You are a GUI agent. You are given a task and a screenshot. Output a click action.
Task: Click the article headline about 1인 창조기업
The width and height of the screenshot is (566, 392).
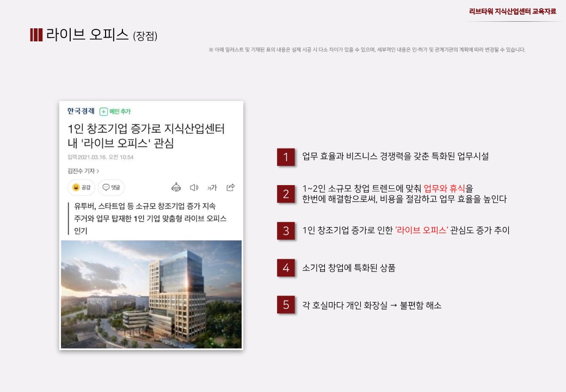coord(146,136)
